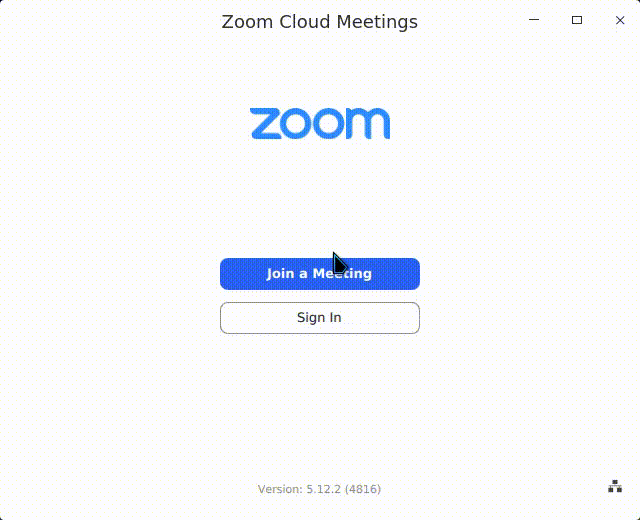Click the word Meetings in the title bar

[x=378, y=21]
